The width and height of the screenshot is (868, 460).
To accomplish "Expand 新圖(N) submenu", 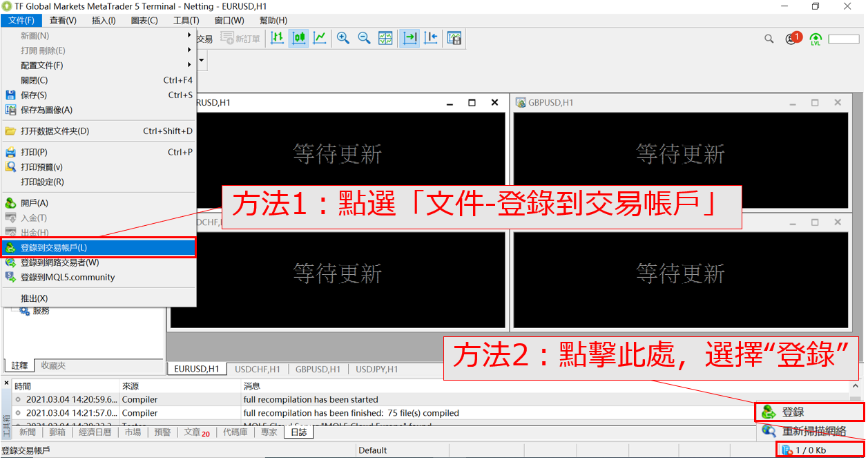I will tap(99, 35).
